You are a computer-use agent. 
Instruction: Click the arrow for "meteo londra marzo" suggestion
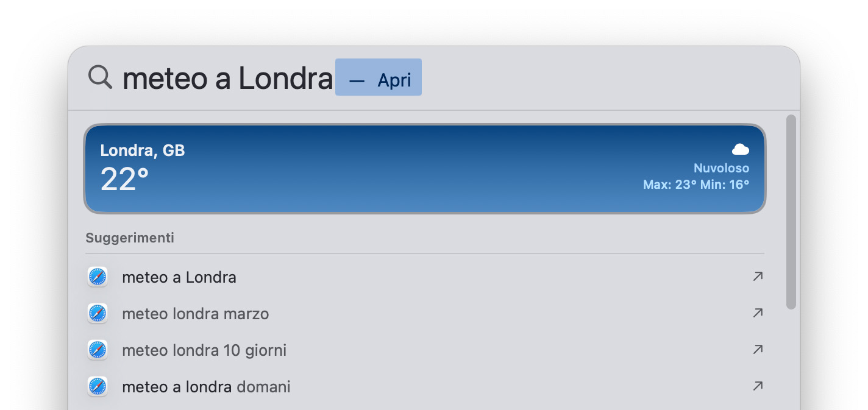tap(758, 313)
